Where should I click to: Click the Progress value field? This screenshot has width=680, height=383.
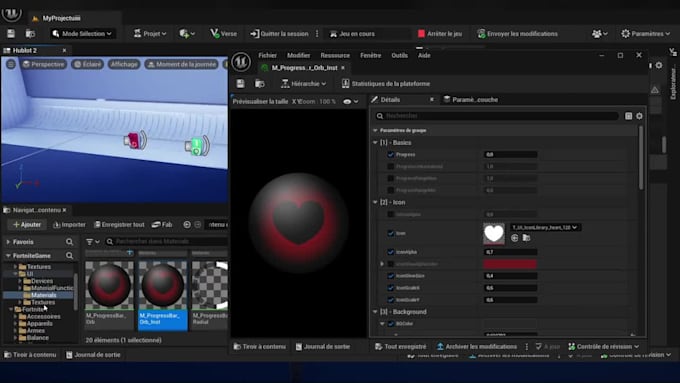point(510,154)
